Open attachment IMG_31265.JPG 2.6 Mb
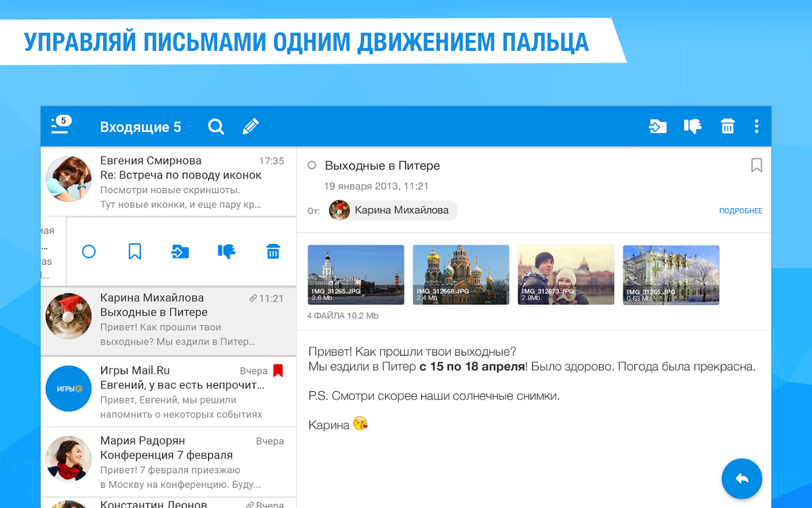This screenshot has width=812, height=508. pyautogui.click(x=356, y=275)
